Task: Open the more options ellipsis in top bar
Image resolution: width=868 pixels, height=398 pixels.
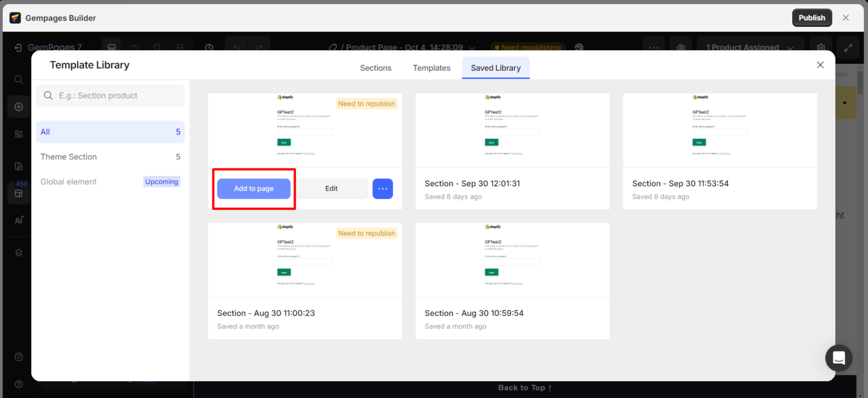Action: 653,47
